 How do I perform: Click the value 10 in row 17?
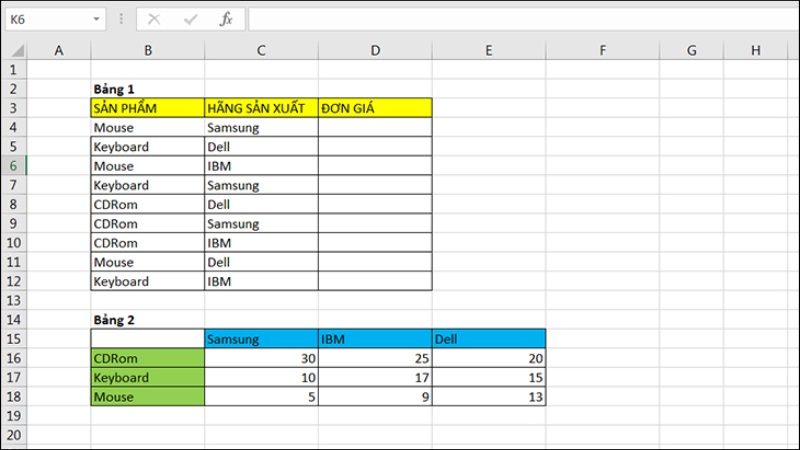pyautogui.click(x=261, y=378)
